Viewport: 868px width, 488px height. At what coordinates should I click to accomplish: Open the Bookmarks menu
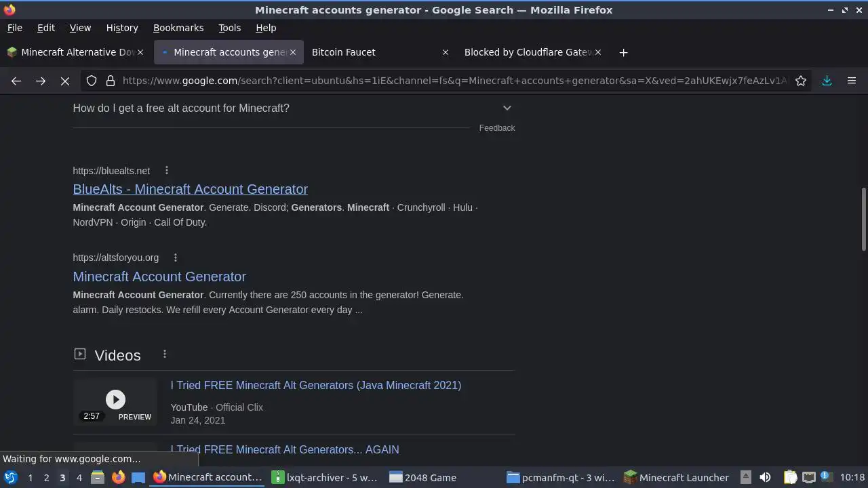click(x=178, y=28)
